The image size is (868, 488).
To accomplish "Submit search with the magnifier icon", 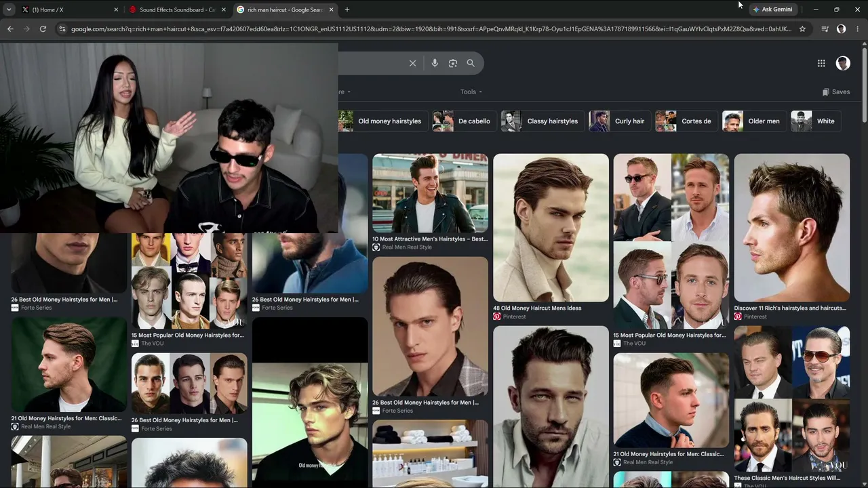I will [471, 63].
